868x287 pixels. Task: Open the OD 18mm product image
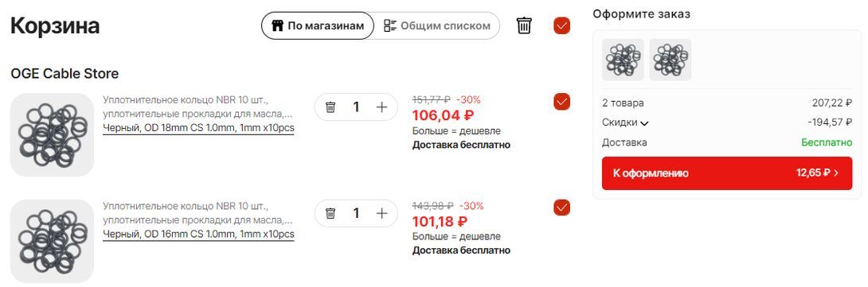52,135
